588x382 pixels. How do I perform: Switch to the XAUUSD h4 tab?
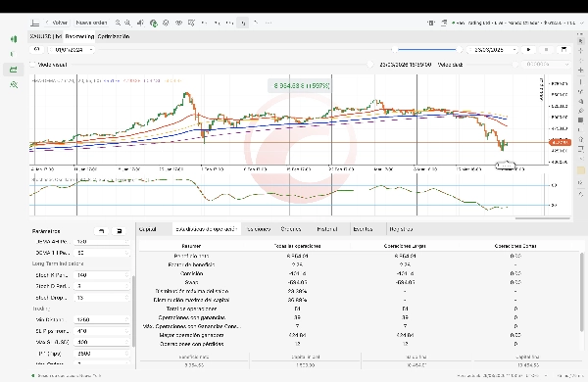(46, 36)
